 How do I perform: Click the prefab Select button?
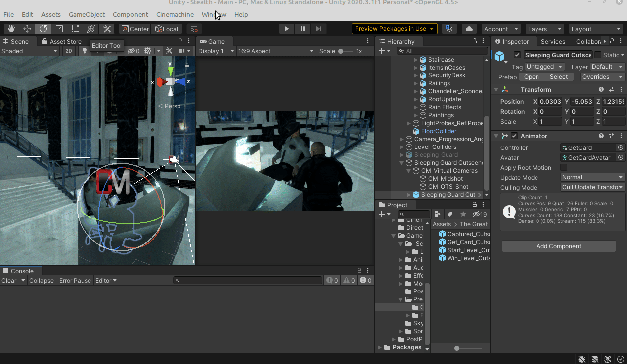pyautogui.click(x=558, y=77)
